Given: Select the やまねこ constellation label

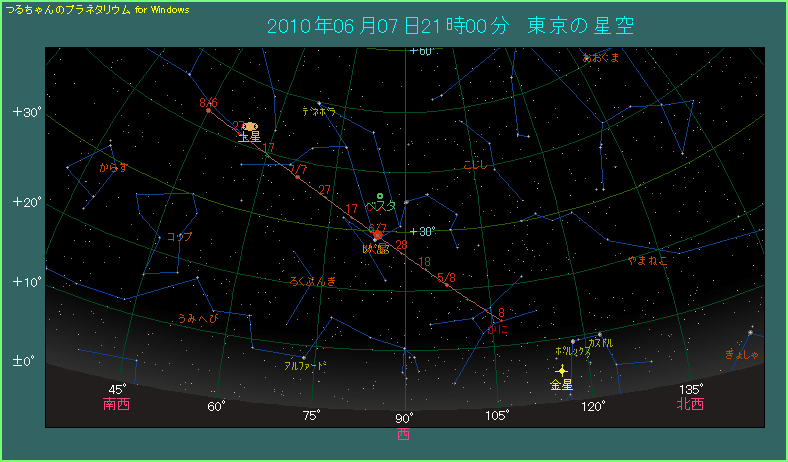Looking at the screenshot, I should 647,261.
